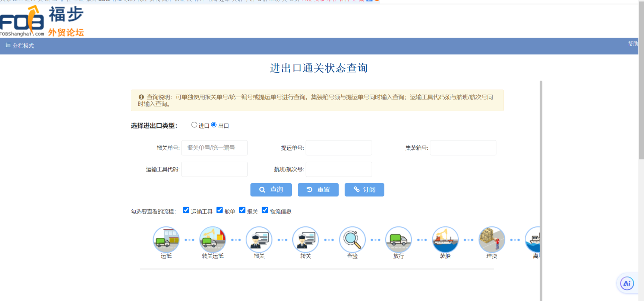644x301 pixels.
Task: Click the 重置 reset button
Action: point(318,190)
